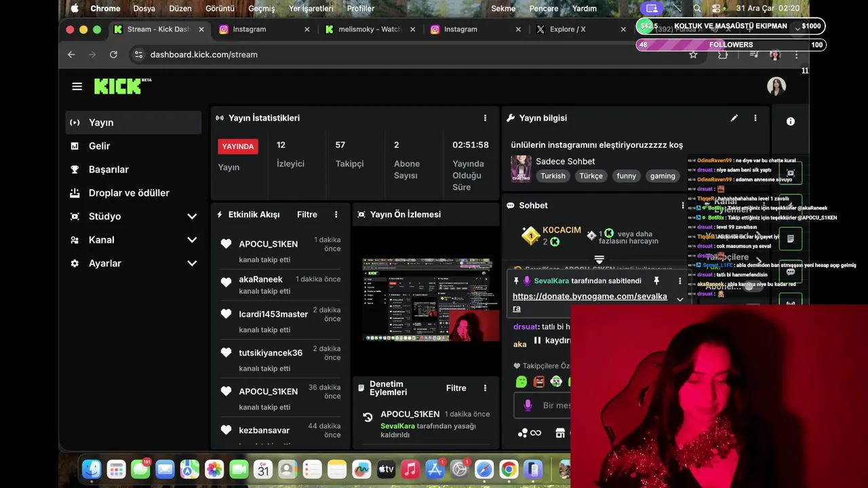Click the channel points icon below chat
The width and height of the screenshot is (868, 488).
[530, 433]
